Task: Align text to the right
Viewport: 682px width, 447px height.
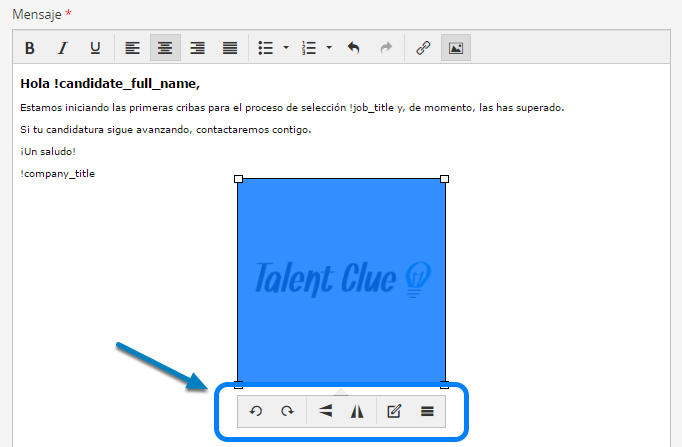Action: coord(197,48)
